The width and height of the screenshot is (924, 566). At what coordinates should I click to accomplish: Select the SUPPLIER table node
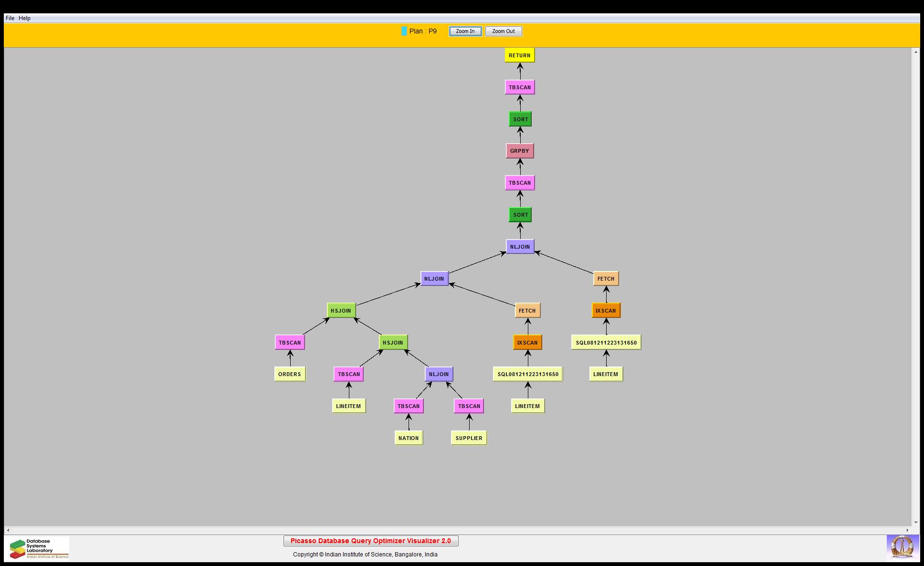coord(469,438)
